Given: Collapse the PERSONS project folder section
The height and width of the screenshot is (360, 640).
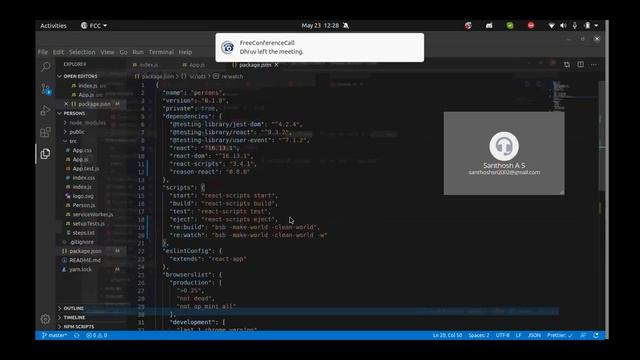Looking at the screenshot, I should click(74, 113).
